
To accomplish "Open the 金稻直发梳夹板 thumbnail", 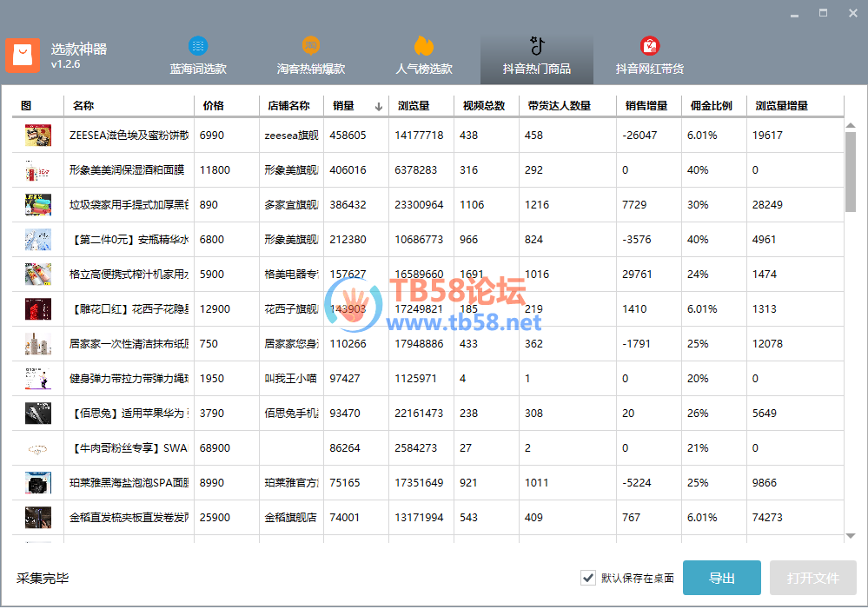I will 38,518.
